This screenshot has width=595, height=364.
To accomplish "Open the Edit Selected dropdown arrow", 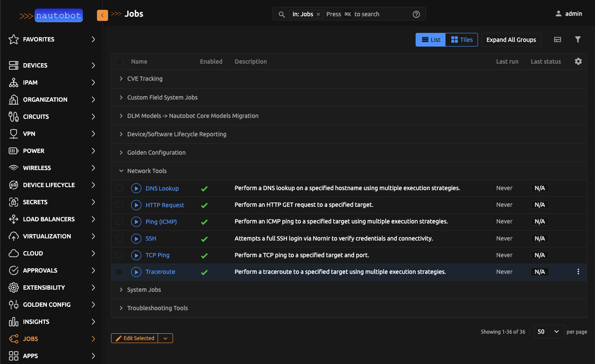I will pos(165,338).
